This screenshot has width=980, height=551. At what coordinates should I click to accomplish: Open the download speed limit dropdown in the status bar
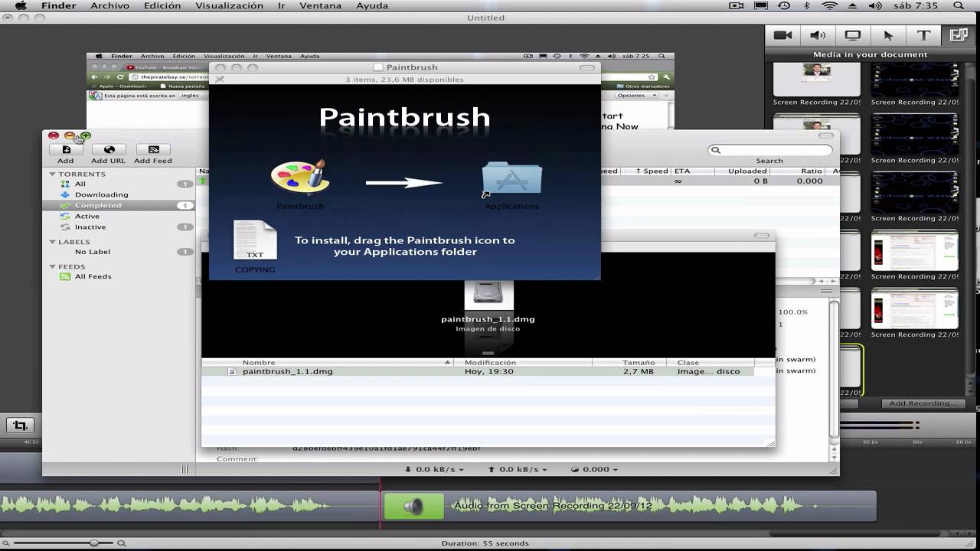point(433,469)
